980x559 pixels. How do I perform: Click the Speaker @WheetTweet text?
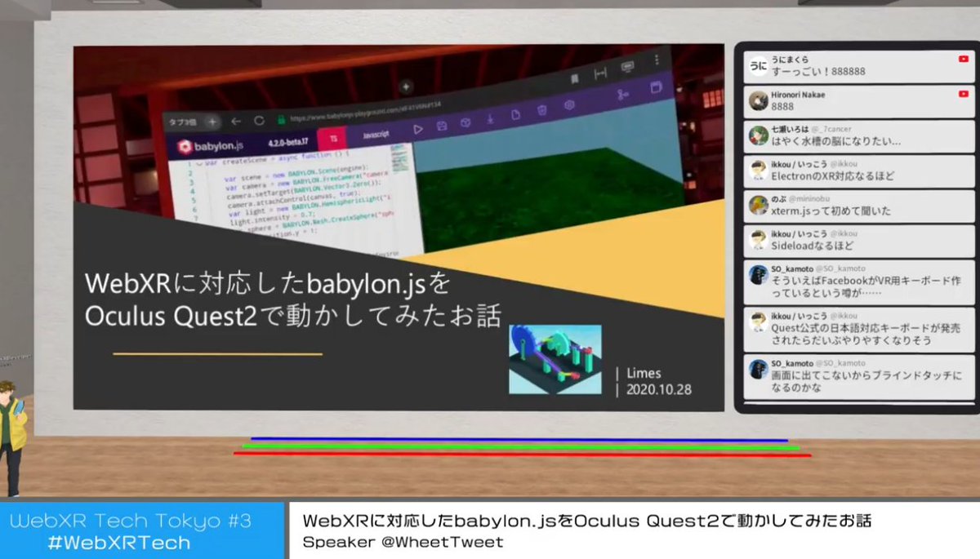coord(403,542)
